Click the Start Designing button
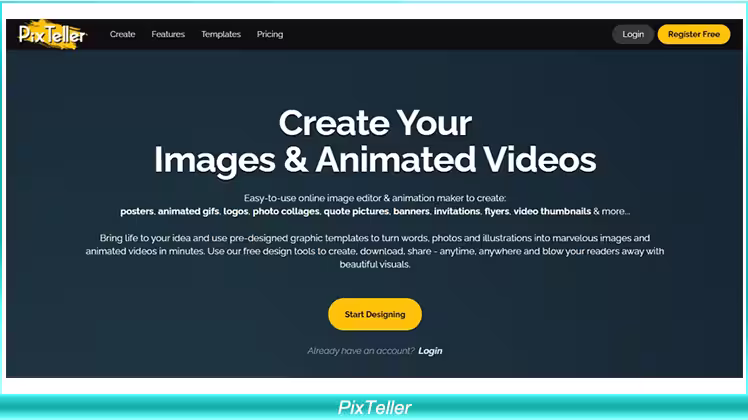 point(375,314)
